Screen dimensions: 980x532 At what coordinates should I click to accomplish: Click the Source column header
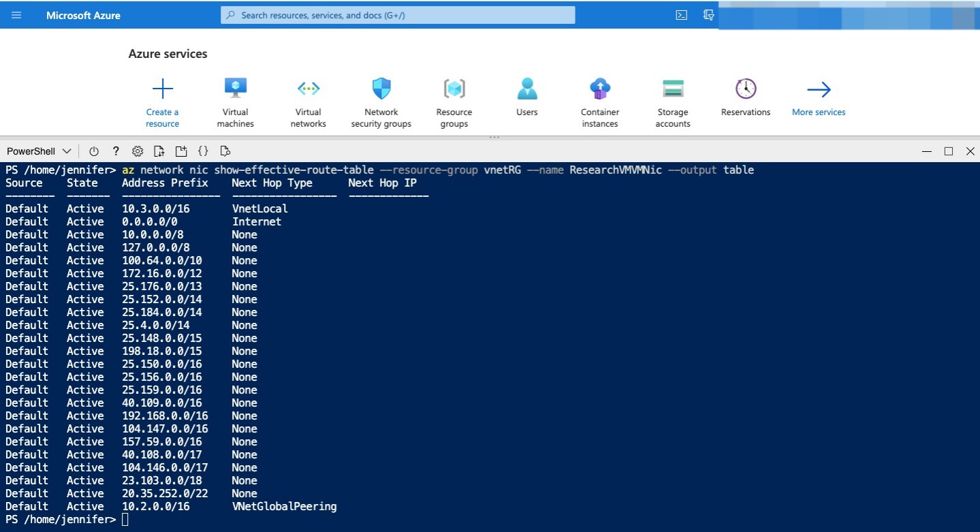click(x=24, y=183)
